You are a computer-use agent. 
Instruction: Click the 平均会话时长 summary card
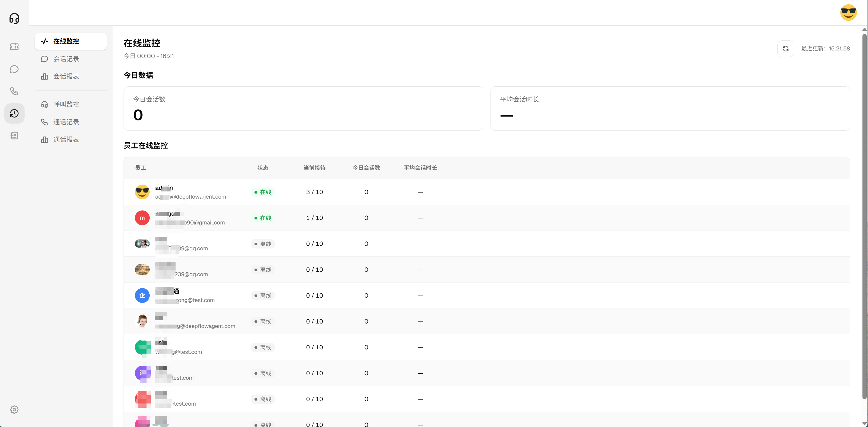tap(670, 109)
